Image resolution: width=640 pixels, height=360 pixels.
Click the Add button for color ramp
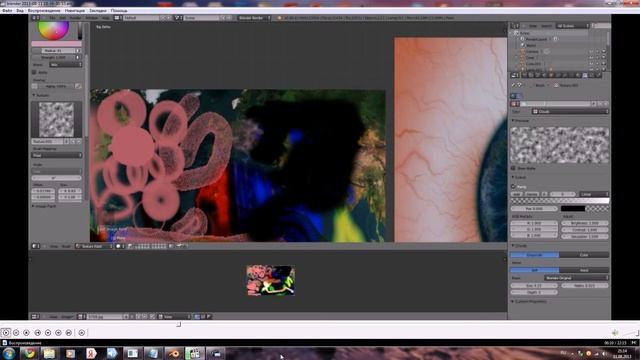click(x=517, y=194)
